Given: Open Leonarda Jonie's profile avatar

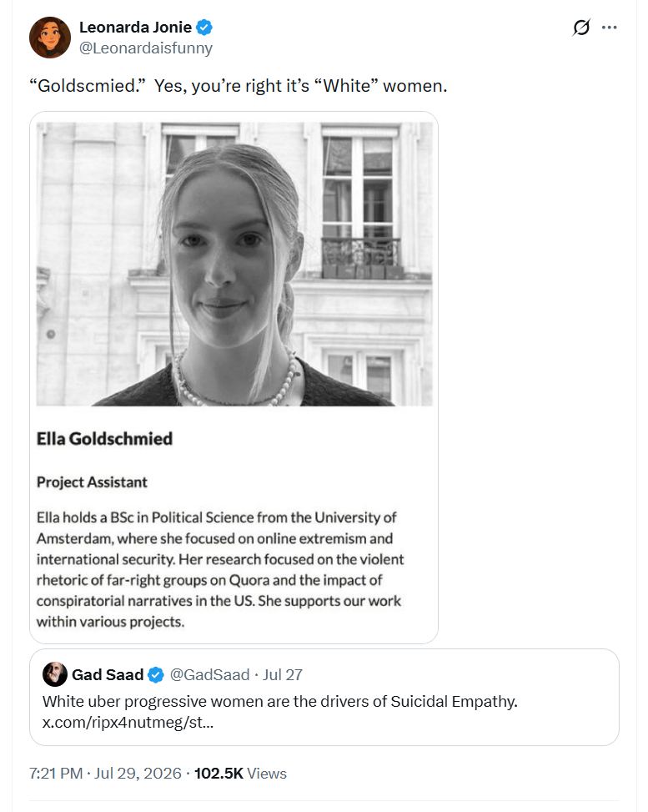Looking at the screenshot, I should (x=50, y=38).
